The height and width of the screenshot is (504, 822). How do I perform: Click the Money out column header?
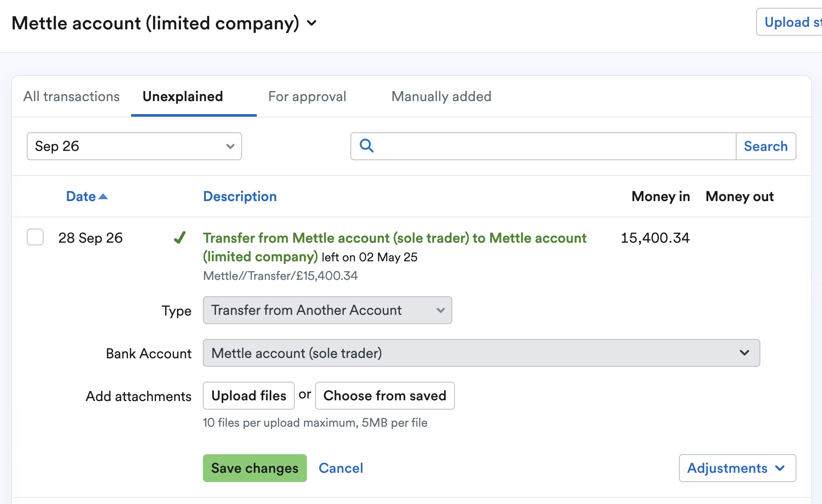(x=740, y=197)
